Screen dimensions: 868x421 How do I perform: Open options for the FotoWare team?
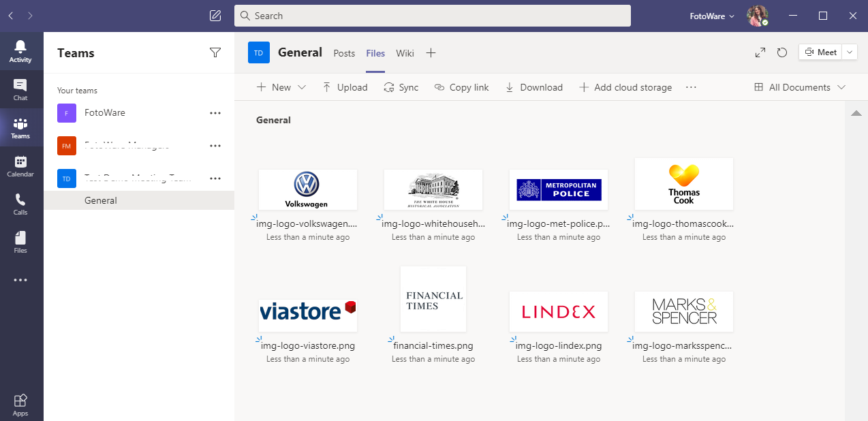[215, 113]
